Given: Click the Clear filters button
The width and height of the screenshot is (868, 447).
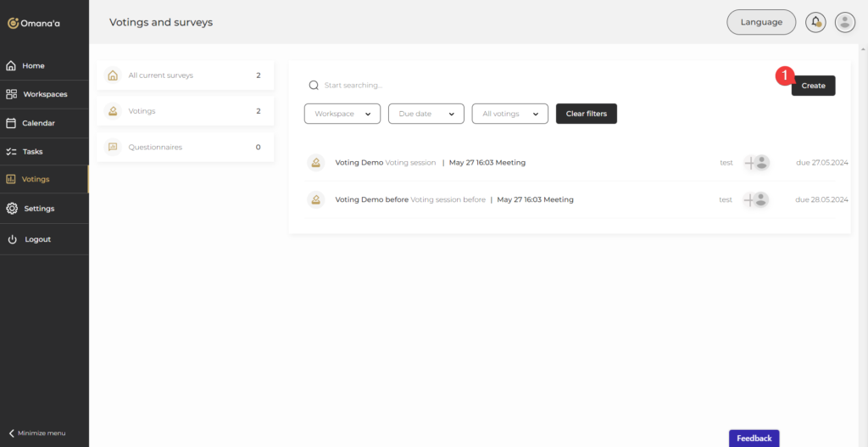Looking at the screenshot, I should [586, 114].
